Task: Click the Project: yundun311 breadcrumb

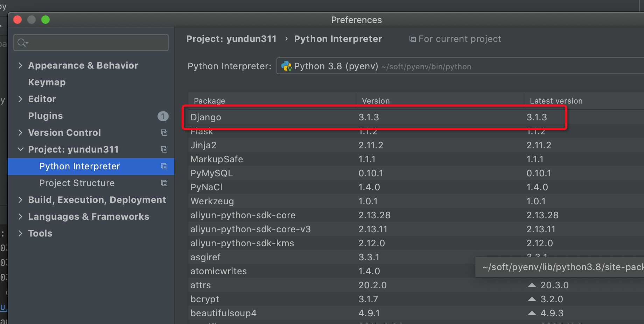Action: tap(231, 39)
